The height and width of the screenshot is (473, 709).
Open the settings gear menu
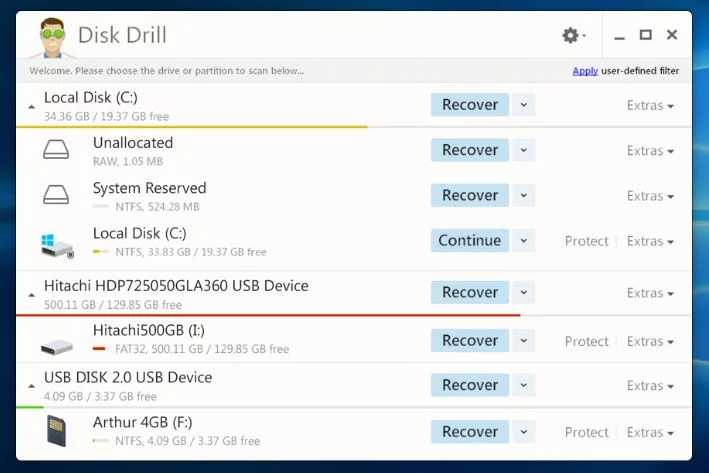pyautogui.click(x=573, y=35)
